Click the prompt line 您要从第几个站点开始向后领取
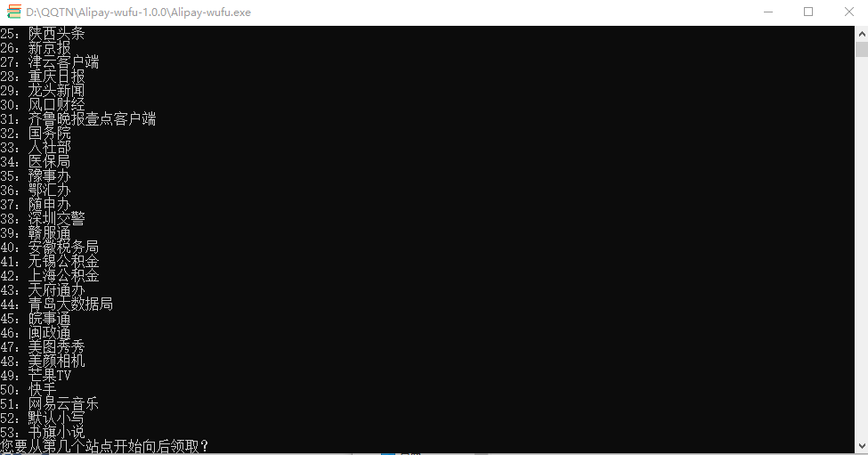Viewport: 868px width, 455px height. coord(105,446)
